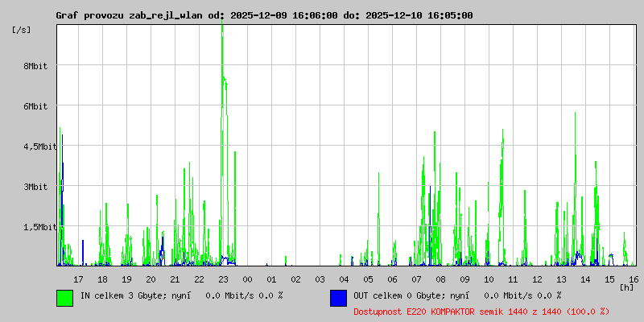Select hour 13 on the time axis

(x=561, y=279)
